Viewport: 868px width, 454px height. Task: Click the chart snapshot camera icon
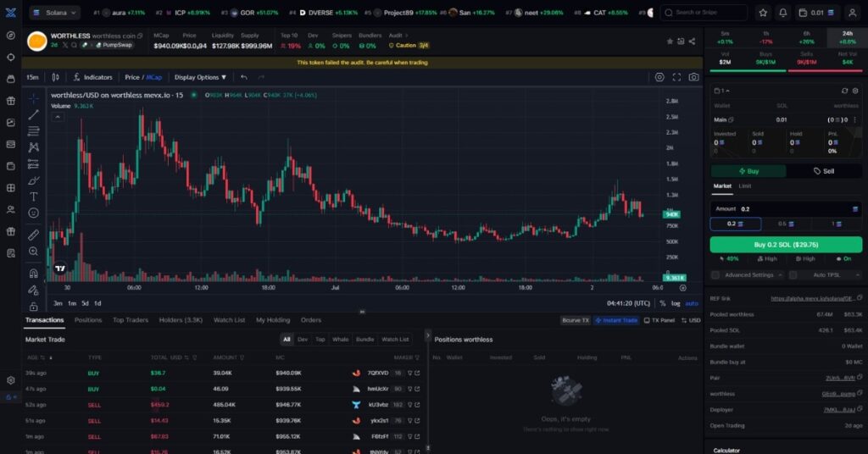[x=693, y=77]
